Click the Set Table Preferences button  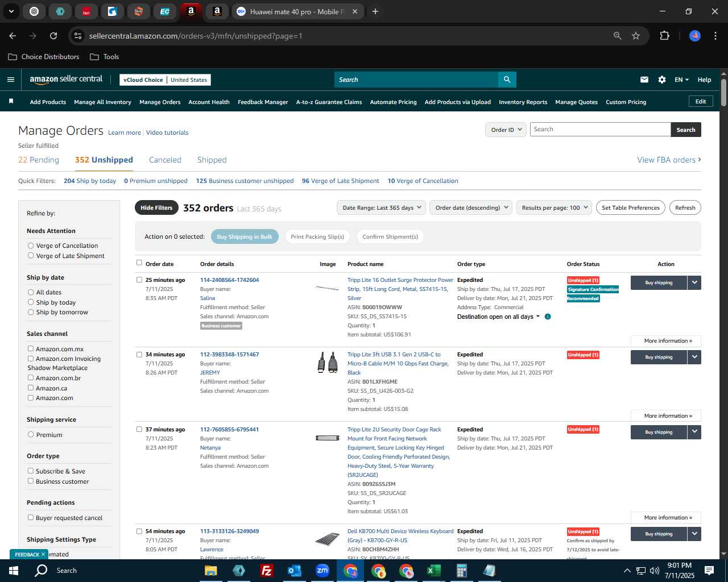631,207
